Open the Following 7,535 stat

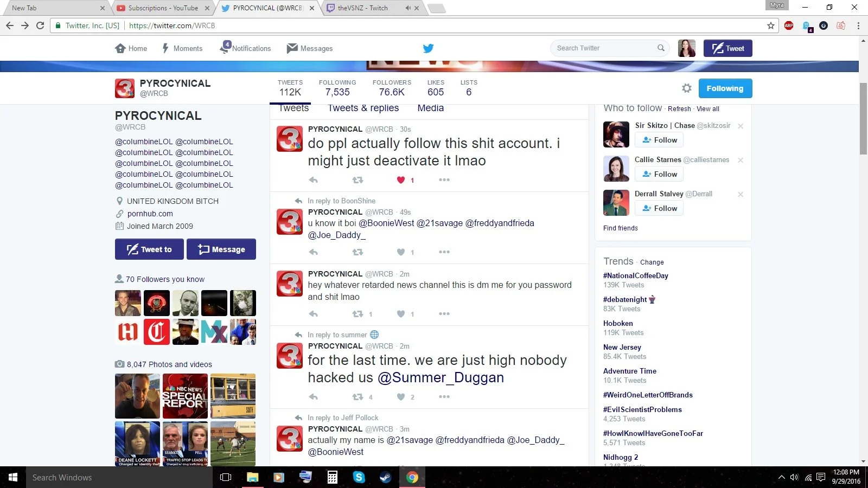point(337,88)
